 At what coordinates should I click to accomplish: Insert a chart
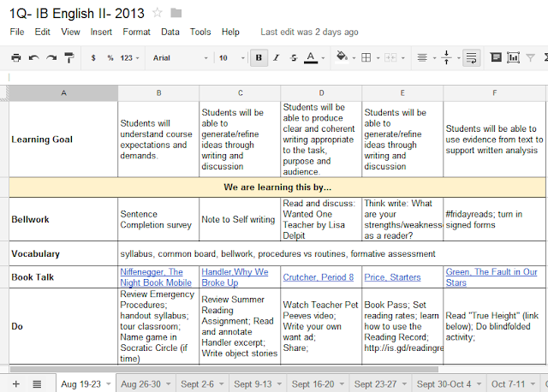click(513, 57)
